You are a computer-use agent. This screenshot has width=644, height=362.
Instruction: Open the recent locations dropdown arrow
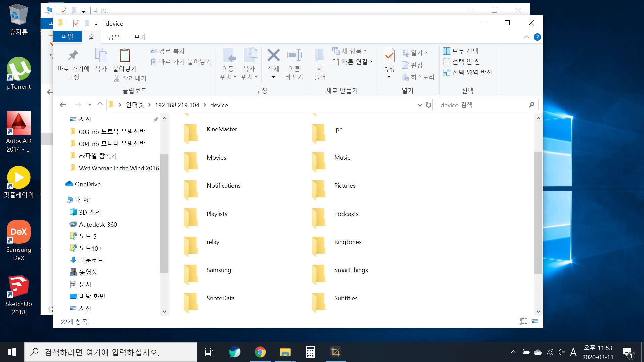(89, 105)
